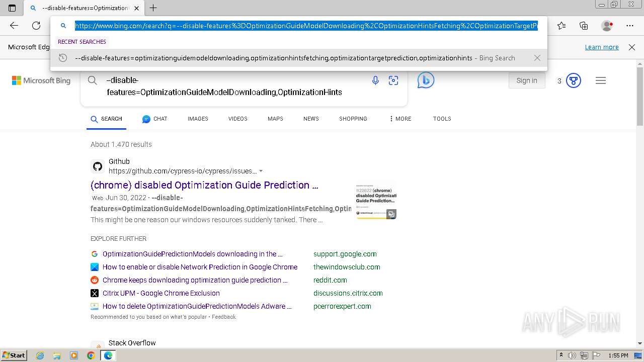The height and width of the screenshot is (362, 644).
Task: Go back with the browser back arrow
Action: pos(14,26)
